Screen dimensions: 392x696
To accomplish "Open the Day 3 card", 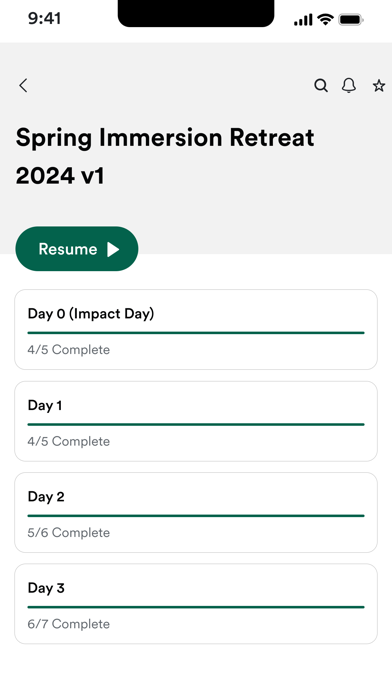I will click(x=196, y=604).
